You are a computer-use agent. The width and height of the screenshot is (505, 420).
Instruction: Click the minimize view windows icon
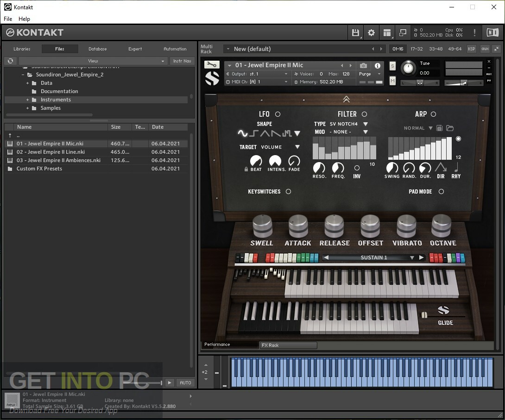click(x=403, y=32)
